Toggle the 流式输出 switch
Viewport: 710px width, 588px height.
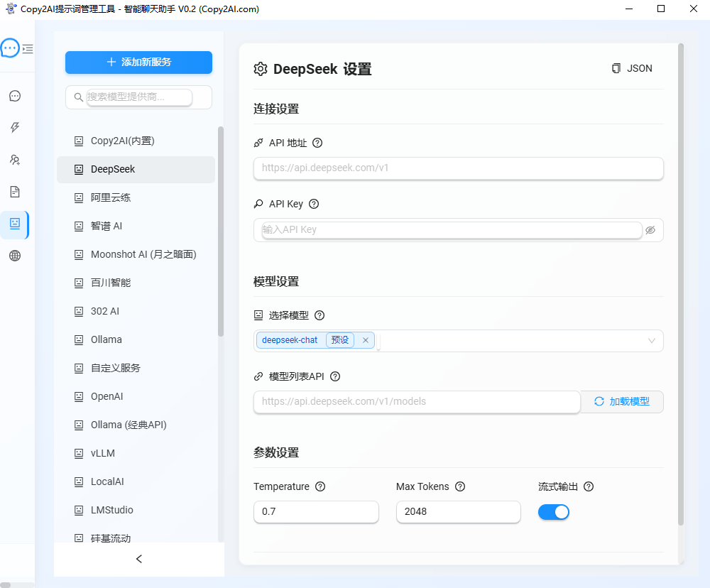pos(553,512)
